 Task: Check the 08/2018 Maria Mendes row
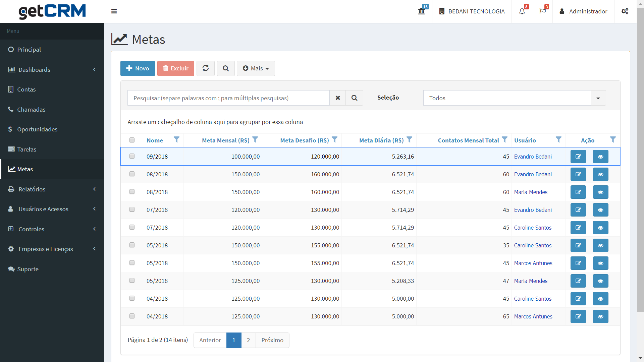132,192
